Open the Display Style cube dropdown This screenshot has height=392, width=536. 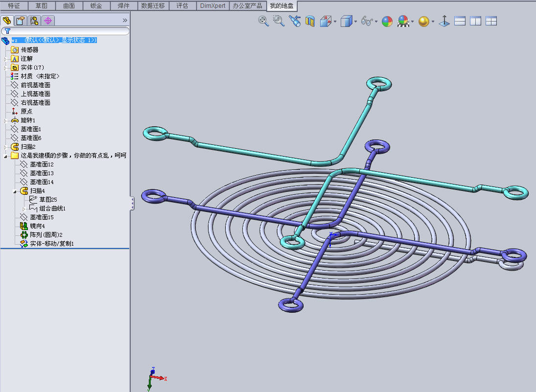[347, 21]
